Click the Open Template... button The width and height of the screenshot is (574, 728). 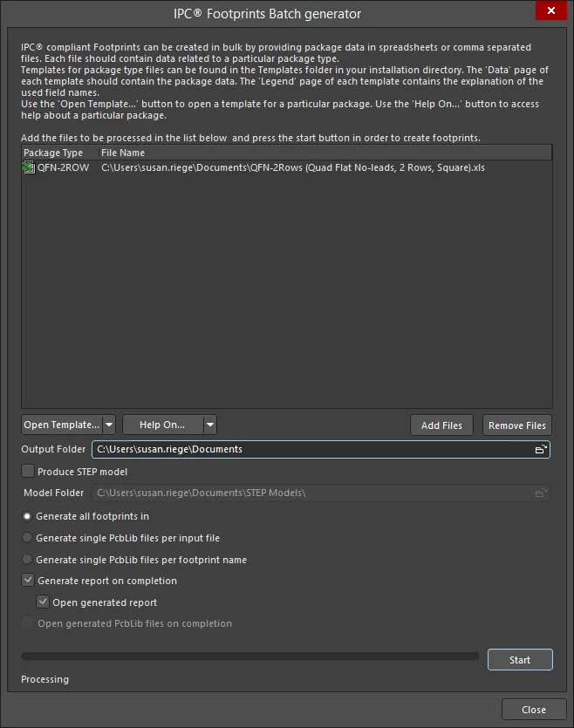[62, 425]
